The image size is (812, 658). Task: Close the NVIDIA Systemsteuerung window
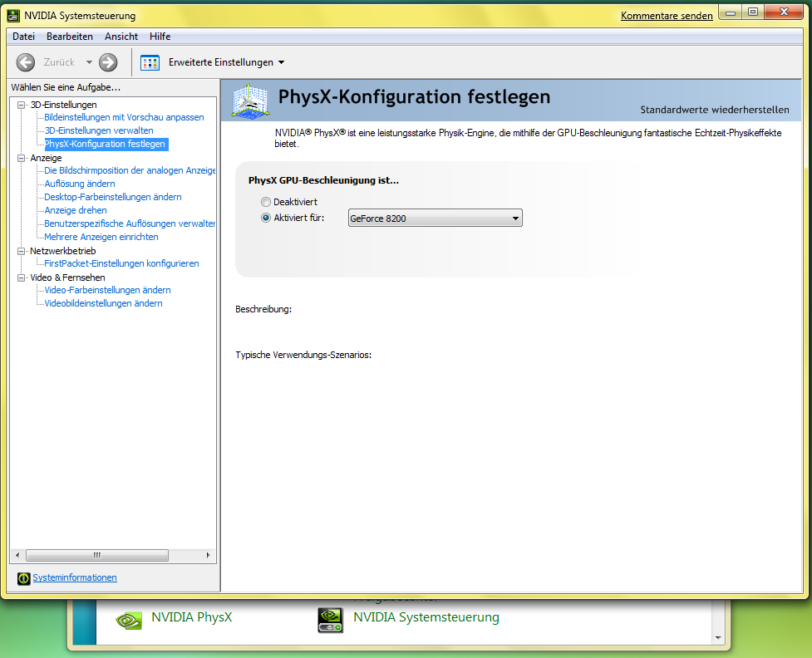(784, 12)
